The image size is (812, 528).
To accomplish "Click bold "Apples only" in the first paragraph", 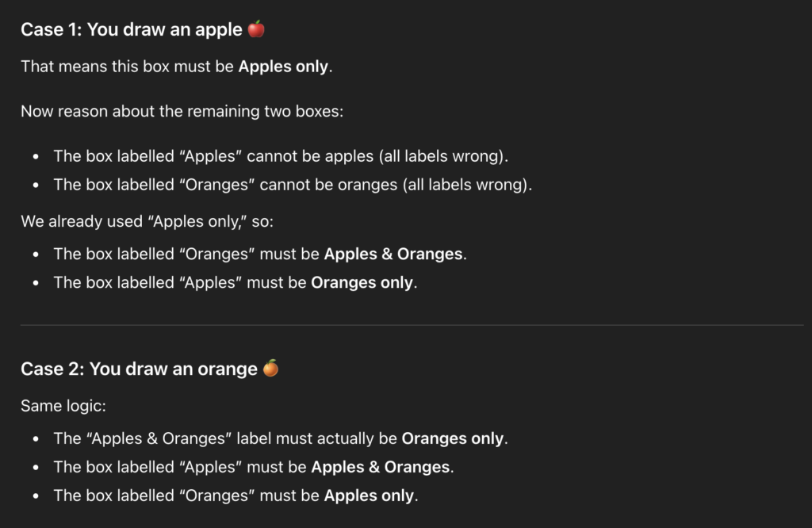I will pos(283,67).
